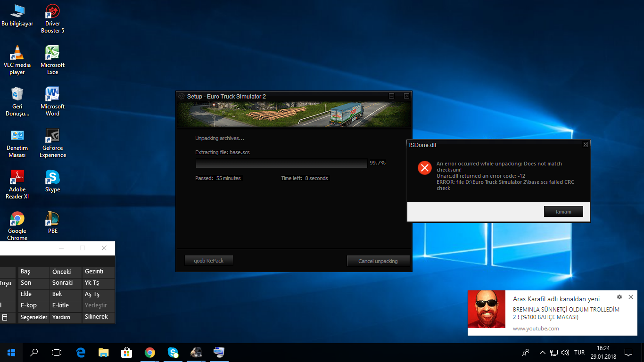This screenshot has width=644, height=362.
Task: Open Microsoft Word desktop shortcut
Action: point(52,101)
